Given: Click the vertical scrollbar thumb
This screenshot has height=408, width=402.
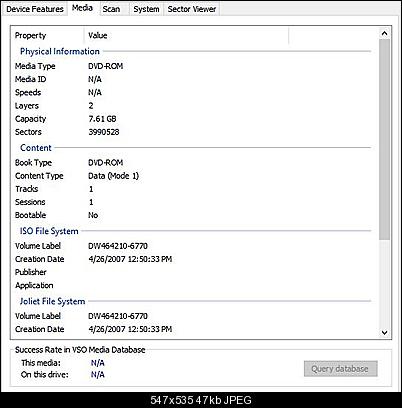Looking at the screenshot, I should (384, 139).
